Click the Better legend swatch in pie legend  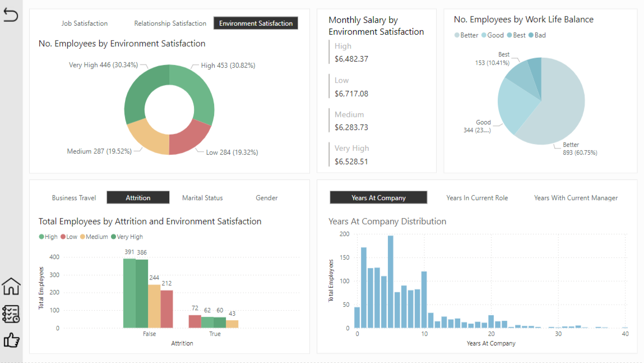click(x=457, y=35)
